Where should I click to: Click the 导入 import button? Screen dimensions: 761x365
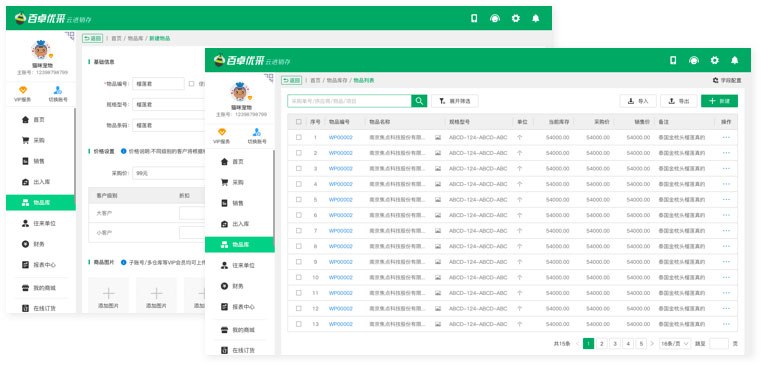click(x=638, y=101)
